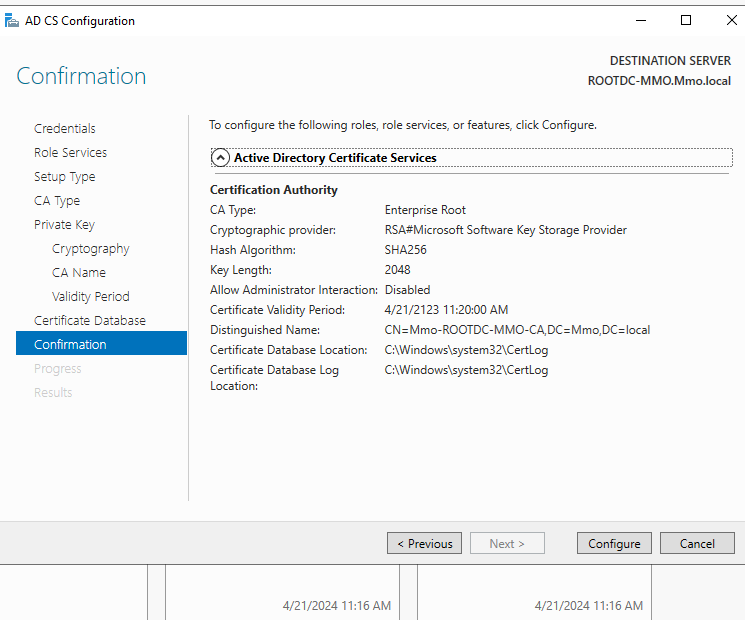The height and width of the screenshot is (620, 745).
Task: Click the Hash Algorithm label
Action: pyautogui.click(x=253, y=250)
